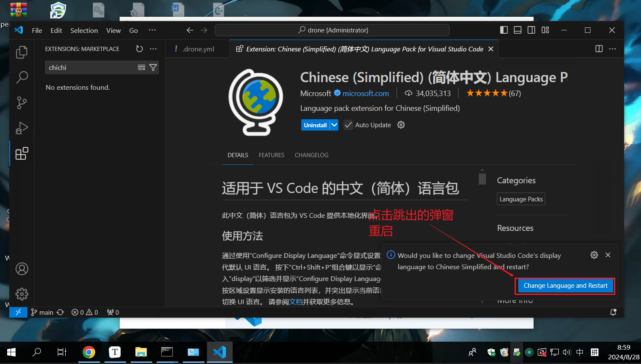The image size is (641, 364).
Task: Open the Typora T app on taskbar
Action: [115, 352]
